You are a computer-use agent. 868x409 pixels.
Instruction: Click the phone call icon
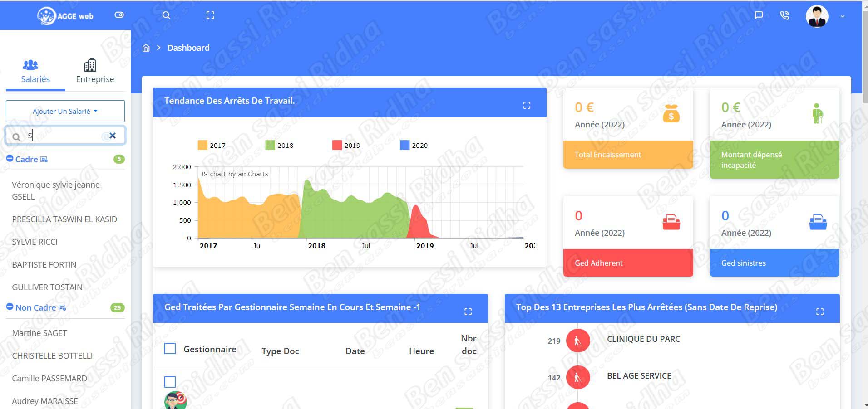click(784, 15)
